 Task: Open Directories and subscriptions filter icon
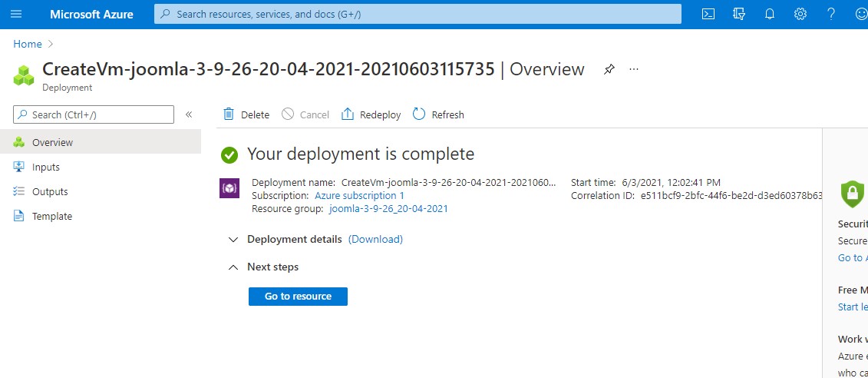pos(738,15)
